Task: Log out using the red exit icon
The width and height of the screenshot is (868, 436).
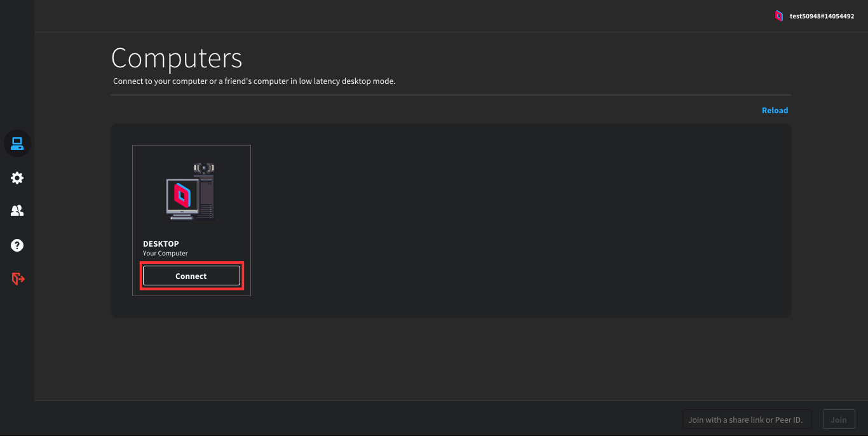Action: tap(17, 278)
